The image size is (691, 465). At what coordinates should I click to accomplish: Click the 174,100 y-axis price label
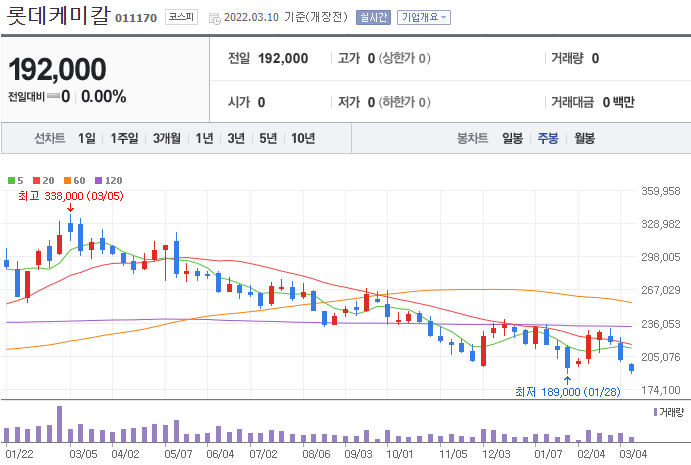pyautogui.click(x=661, y=390)
